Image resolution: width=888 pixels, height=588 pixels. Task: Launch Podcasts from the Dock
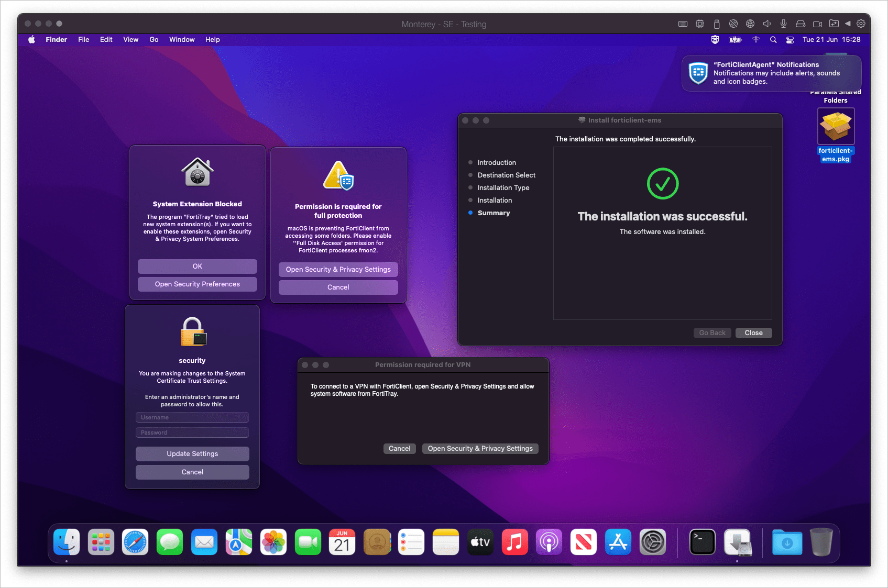click(x=549, y=542)
